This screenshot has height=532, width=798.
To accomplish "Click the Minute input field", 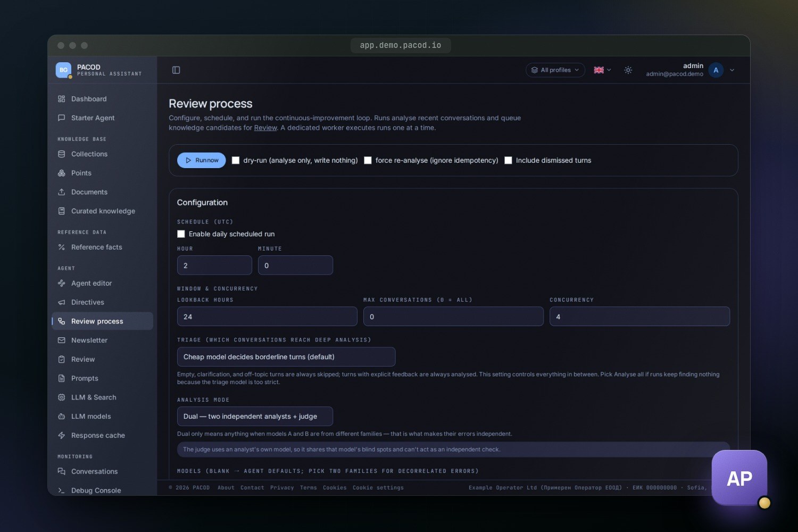I will click(295, 265).
